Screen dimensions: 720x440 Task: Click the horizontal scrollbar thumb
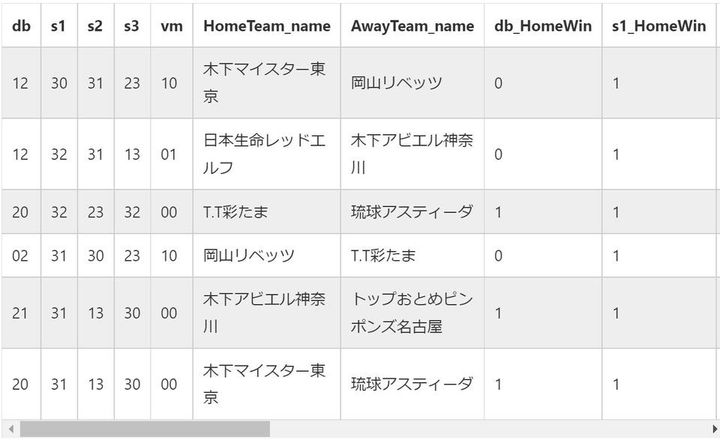(x=144, y=429)
